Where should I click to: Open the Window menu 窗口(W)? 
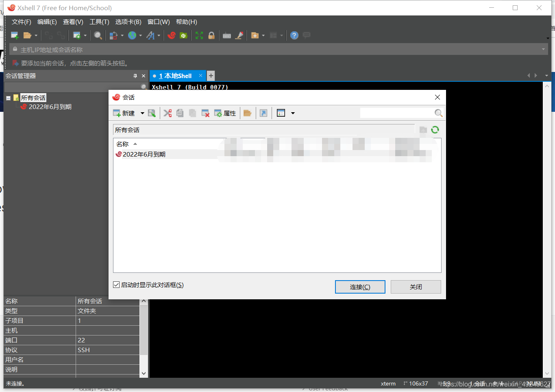click(x=159, y=22)
